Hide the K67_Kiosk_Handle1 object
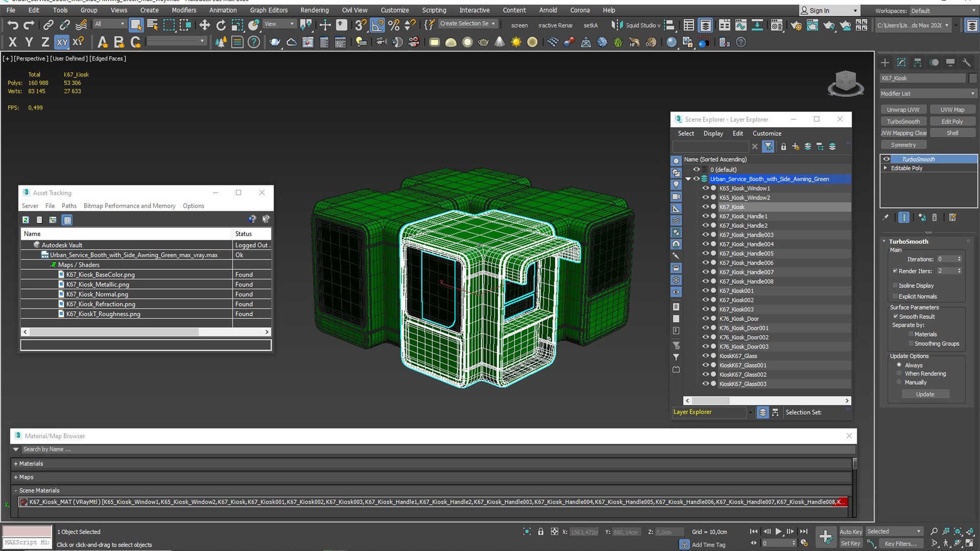Viewport: 980px width, 551px height. 705,216
